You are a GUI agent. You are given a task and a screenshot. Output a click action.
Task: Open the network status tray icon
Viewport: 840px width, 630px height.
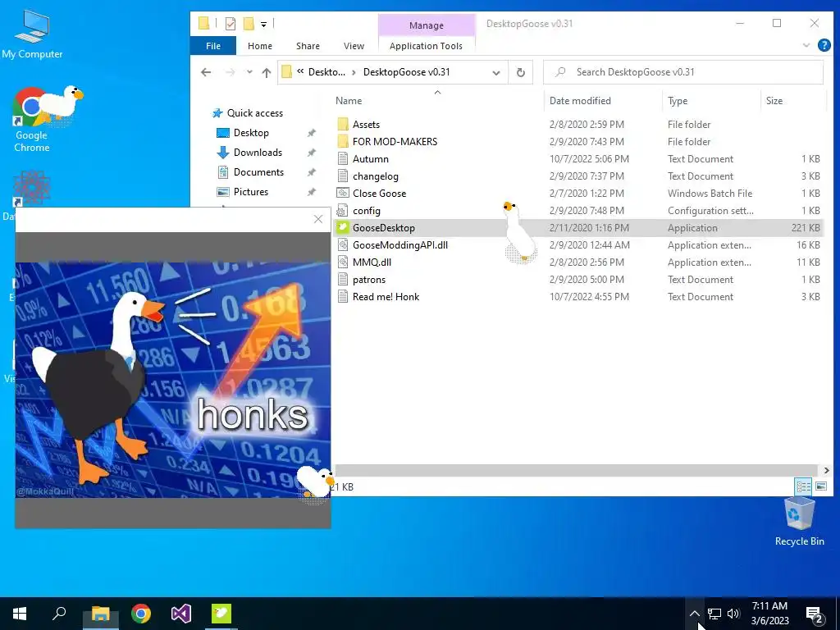[714, 614]
